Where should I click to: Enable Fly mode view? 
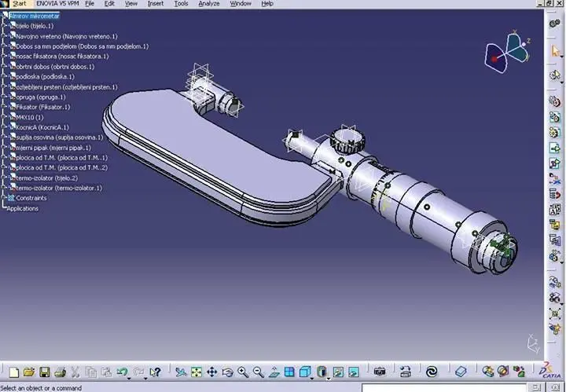coord(181,372)
